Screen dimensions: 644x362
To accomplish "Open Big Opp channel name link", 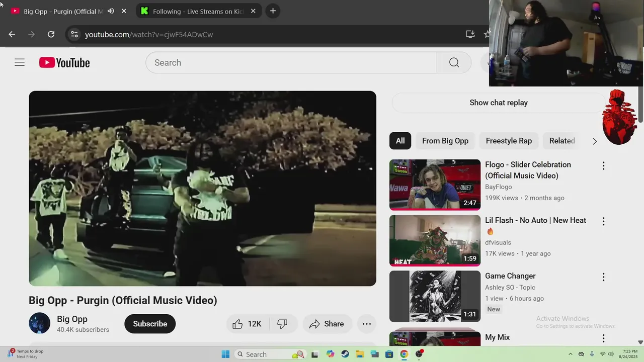I will pyautogui.click(x=72, y=319).
